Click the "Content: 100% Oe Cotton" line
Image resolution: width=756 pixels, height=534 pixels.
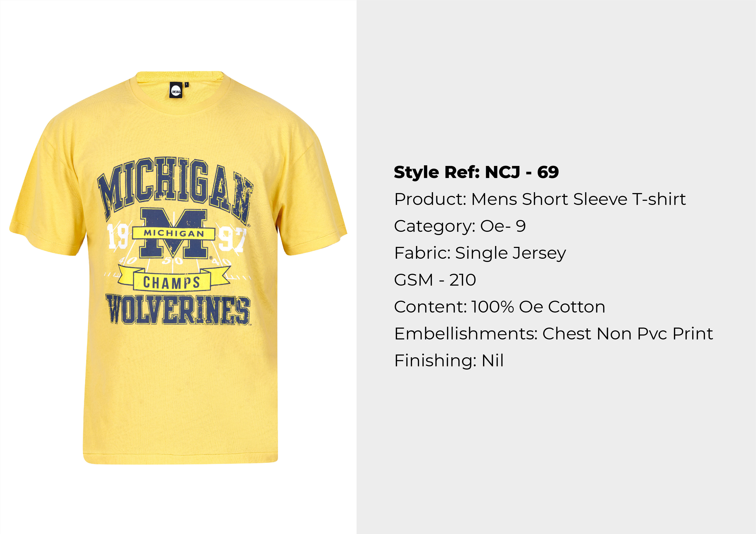499,307
